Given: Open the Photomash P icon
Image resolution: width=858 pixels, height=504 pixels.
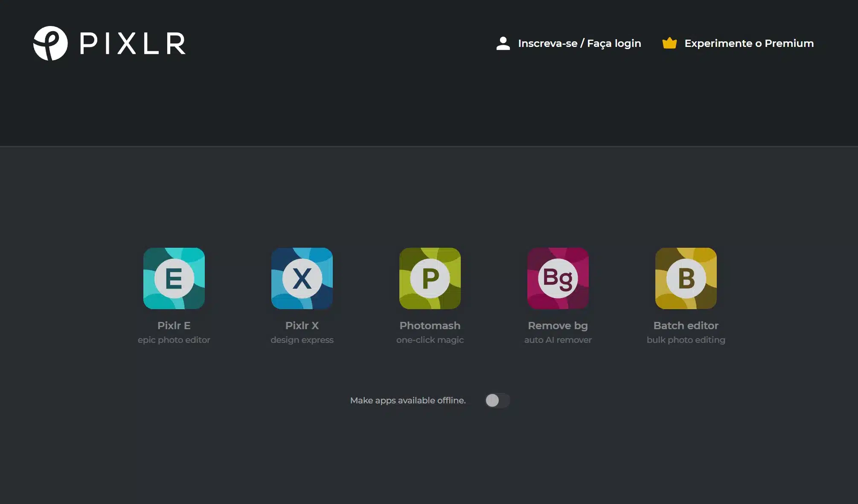Looking at the screenshot, I should (x=430, y=278).
